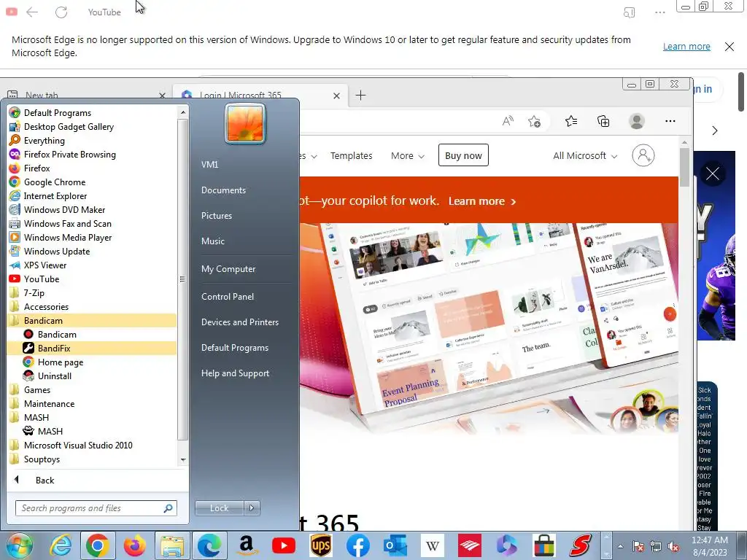Click the Microsoft Edge taskbar icon
The width and height of the screenshot is (747, 560).
tap(209, 545)
